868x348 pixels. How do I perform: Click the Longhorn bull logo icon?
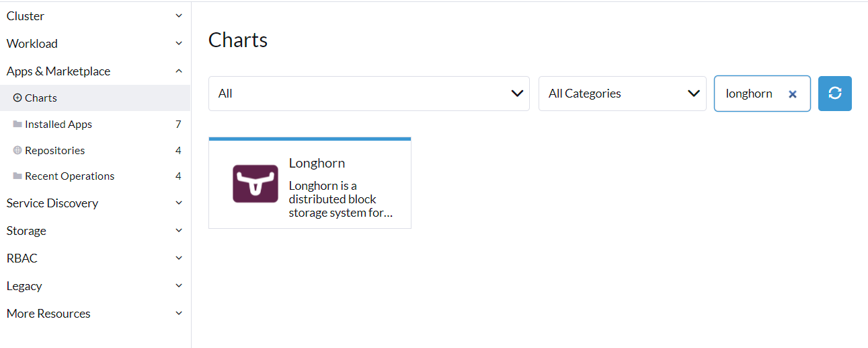(x=255, y=184)
